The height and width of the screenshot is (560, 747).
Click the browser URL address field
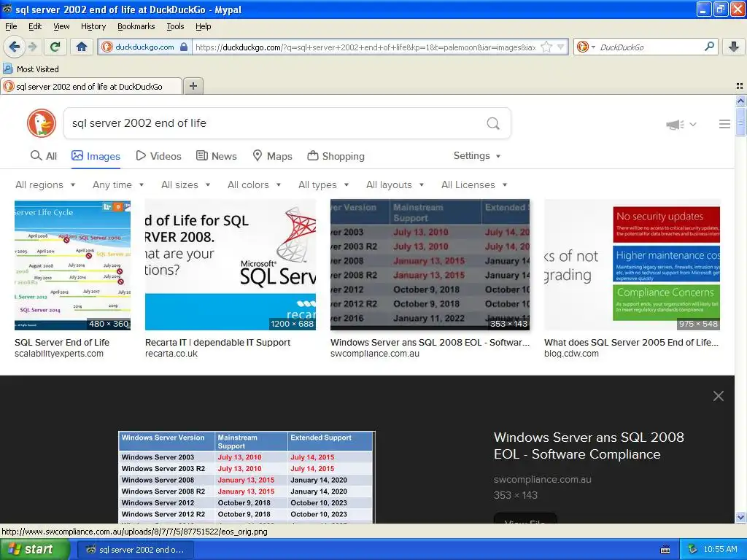point(366,47)
